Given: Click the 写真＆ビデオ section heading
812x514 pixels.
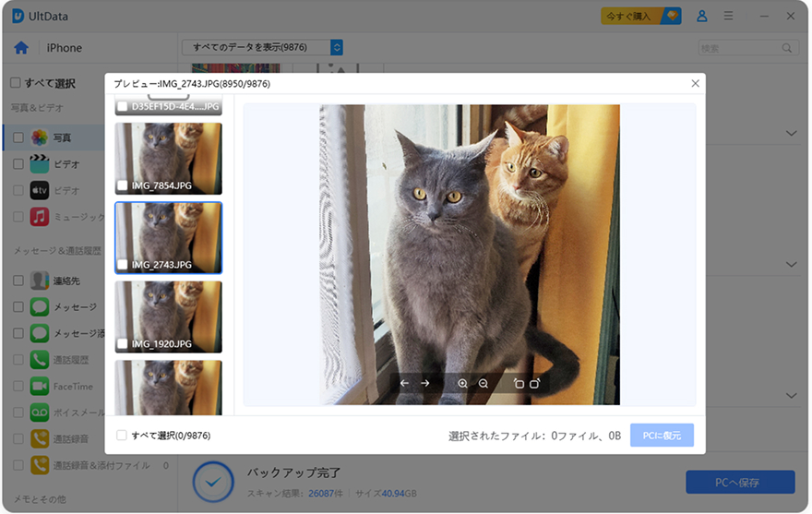Looking at the screenshot, I should (37, 108).
